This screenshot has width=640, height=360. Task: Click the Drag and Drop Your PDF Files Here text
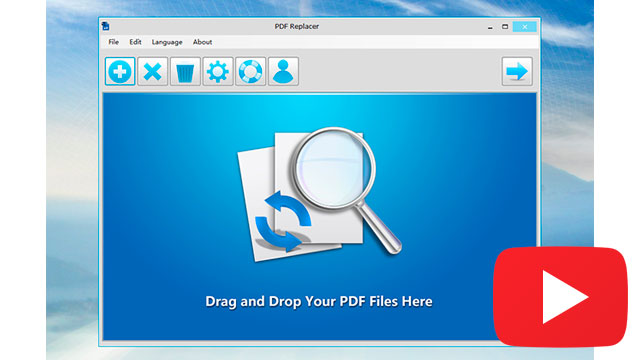tap(319, 302)
